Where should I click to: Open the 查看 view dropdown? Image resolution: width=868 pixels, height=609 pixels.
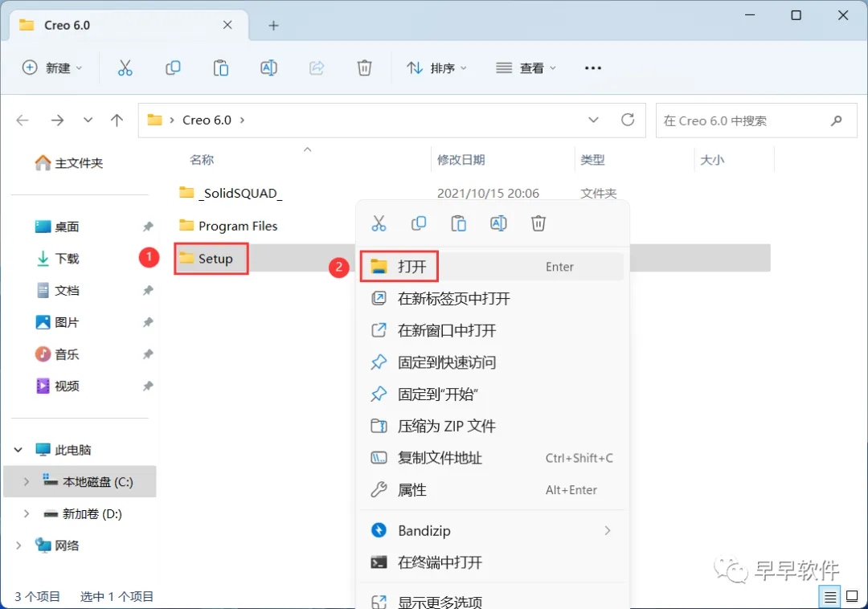[x=526, y=68]
